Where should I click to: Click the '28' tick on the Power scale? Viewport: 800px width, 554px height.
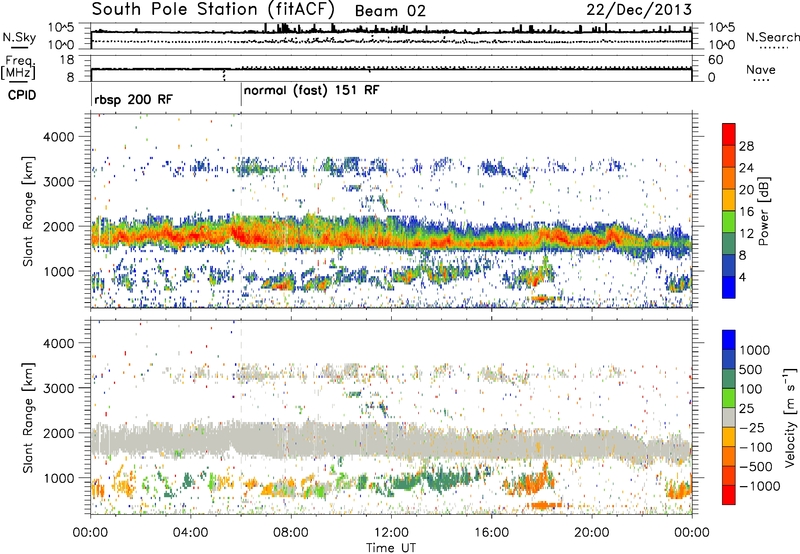pos(746,146)
